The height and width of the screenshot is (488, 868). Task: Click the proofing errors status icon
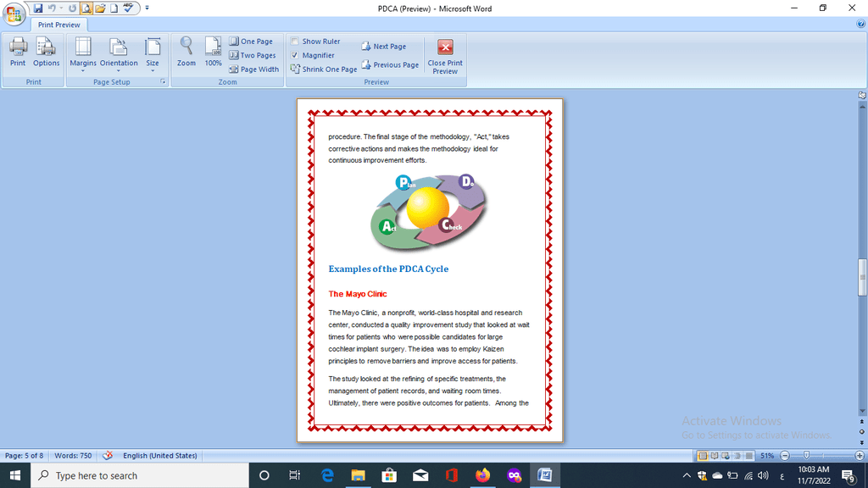[108, 455]
